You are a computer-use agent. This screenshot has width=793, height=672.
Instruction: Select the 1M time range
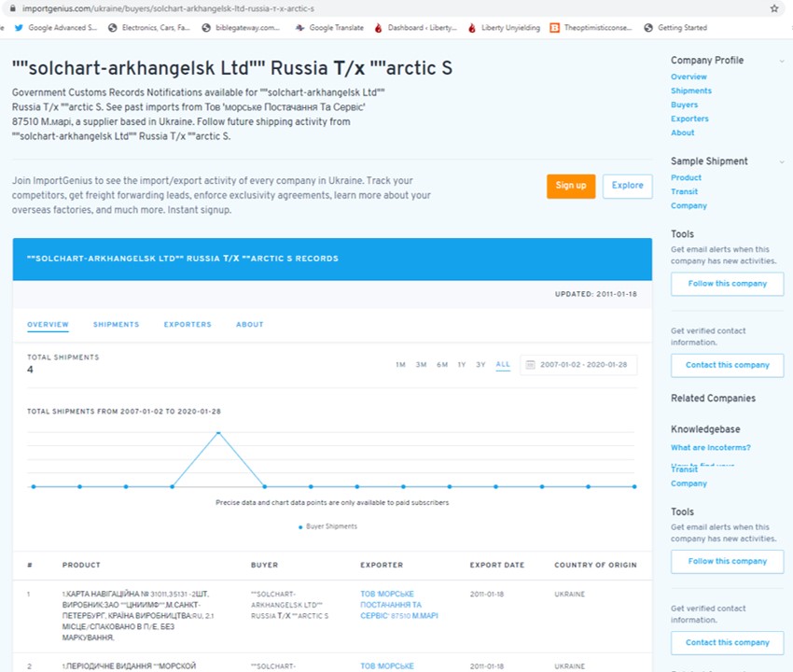pos(400,364)
